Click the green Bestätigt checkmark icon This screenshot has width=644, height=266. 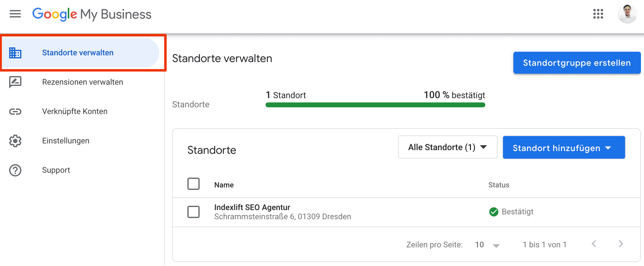tap(494, 212)
